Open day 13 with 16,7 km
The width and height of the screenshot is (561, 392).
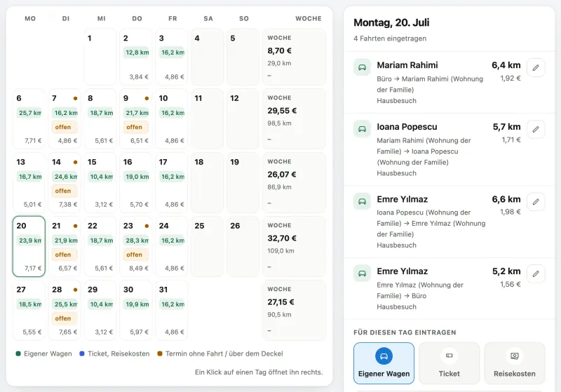coord(29,182)
